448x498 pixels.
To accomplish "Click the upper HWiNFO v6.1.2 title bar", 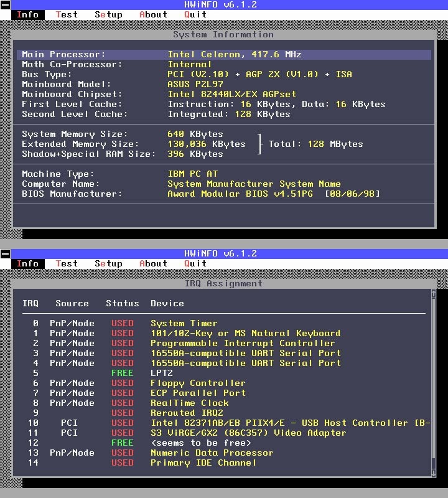I will pyautogui.click(x=229, y=5).
